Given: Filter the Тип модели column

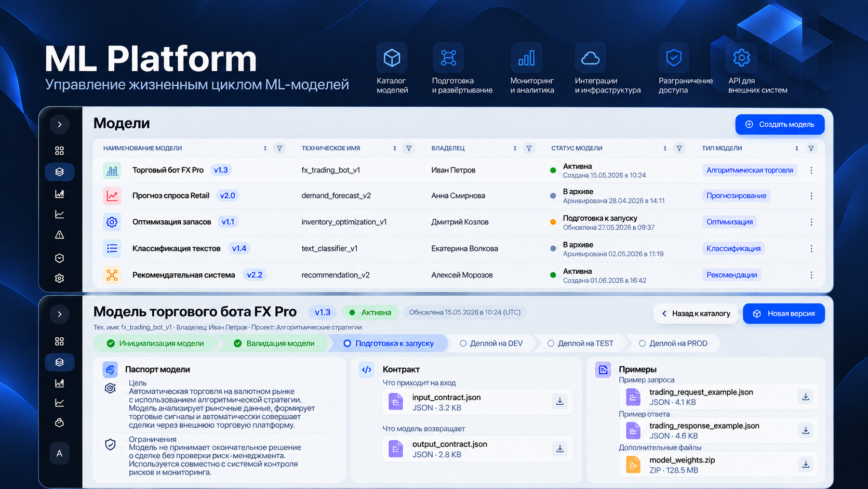Looking at the screenshot, I should click(x=811, y=148).
